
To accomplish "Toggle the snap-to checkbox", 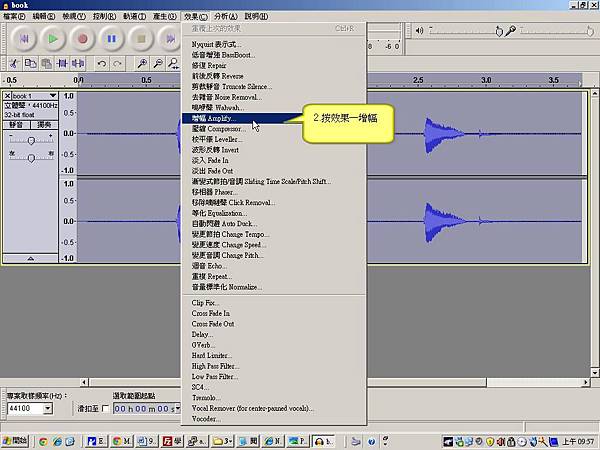I will pos(106,409).
